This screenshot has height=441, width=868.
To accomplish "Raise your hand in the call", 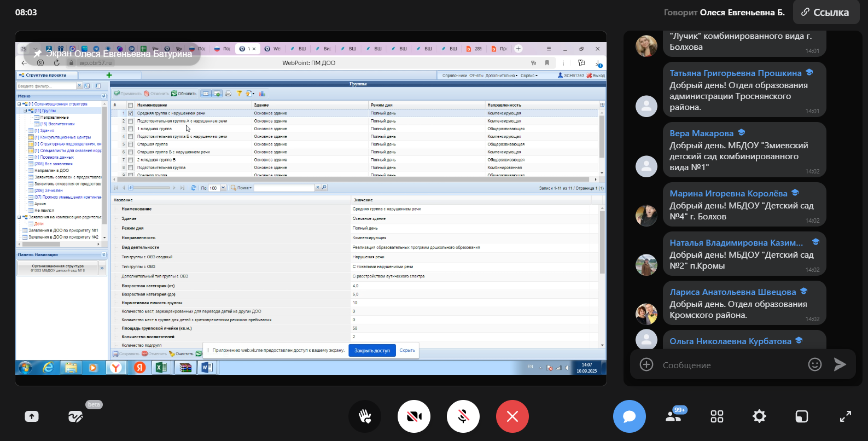I will pyautogui.click(x=365, y=416).
